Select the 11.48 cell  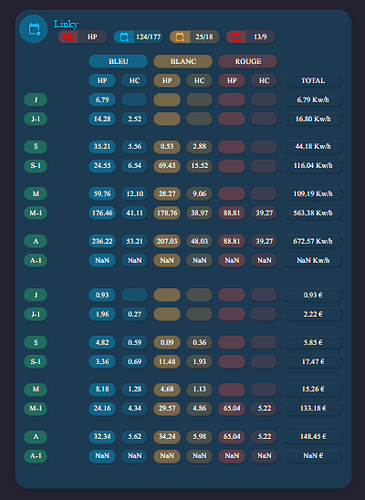click(167, 362)
